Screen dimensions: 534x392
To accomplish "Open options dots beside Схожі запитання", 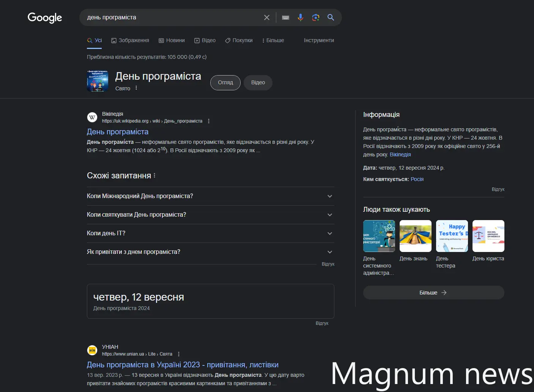I will [154, 175].
